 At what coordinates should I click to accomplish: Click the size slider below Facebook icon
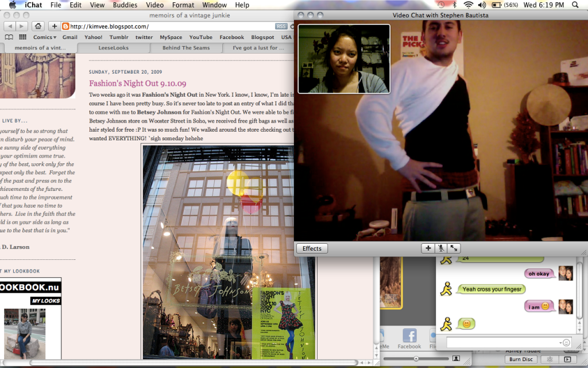[416, 359]
